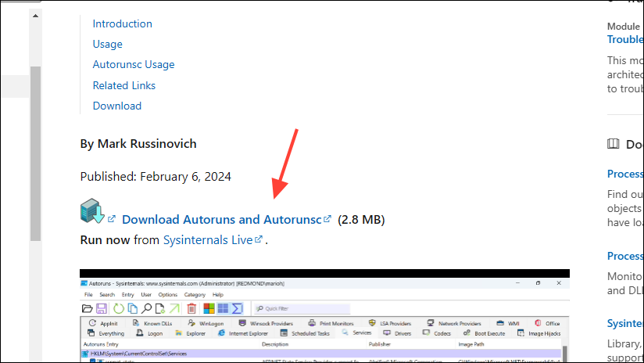Click the blue Windows logo icon in the toolbar
Viewport: 644px width, 363px height.
click(223, 308)
